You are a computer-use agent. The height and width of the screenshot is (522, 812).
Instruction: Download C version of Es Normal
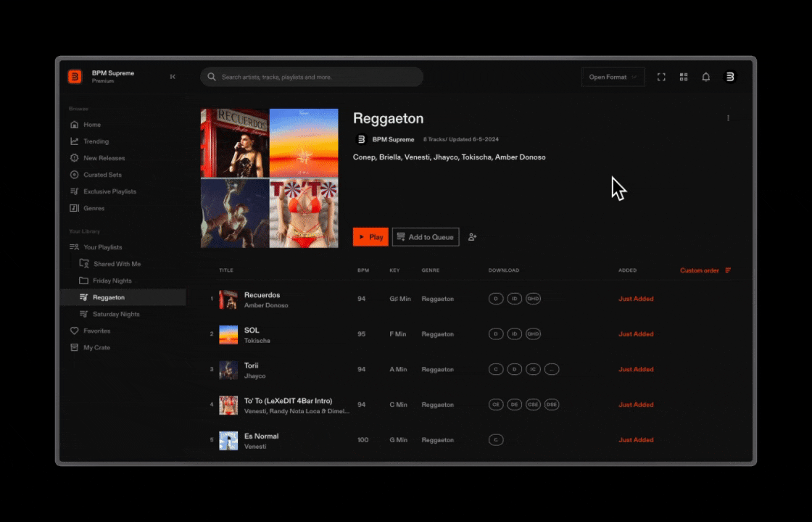pyautogui.click(x=496, y=439)
